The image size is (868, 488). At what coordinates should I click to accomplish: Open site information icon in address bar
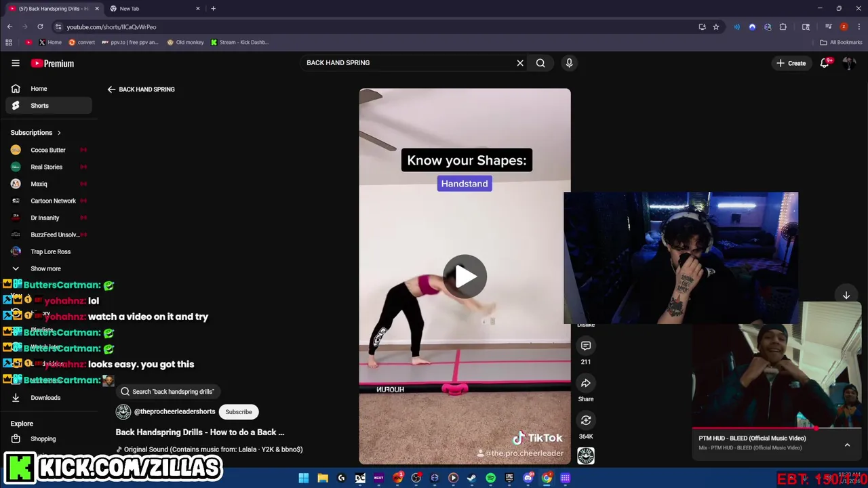point(58,27)
